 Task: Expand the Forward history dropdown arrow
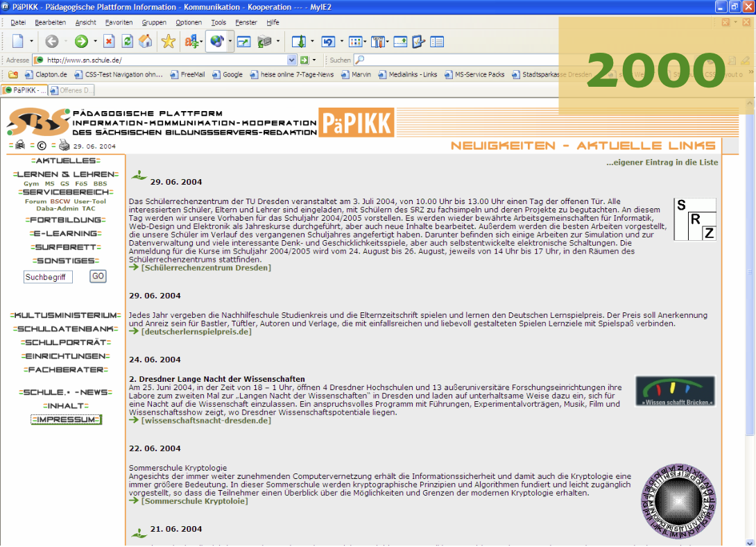(x=95, y=42)
